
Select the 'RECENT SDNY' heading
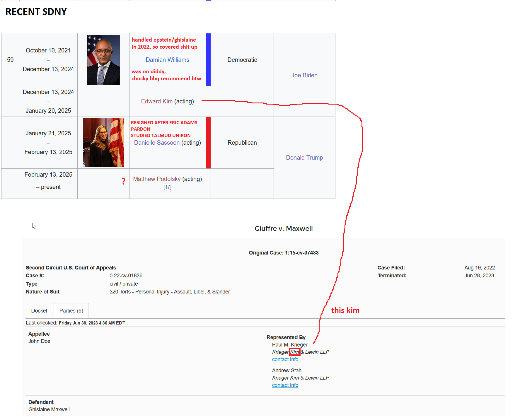pyautogui.click(x=36, y=12)
